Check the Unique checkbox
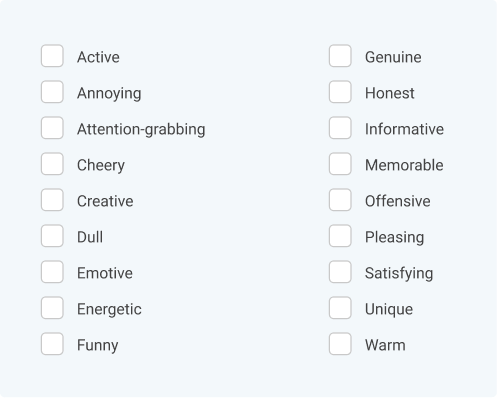This screenshot has height=398, width=497. click(340, 308)
